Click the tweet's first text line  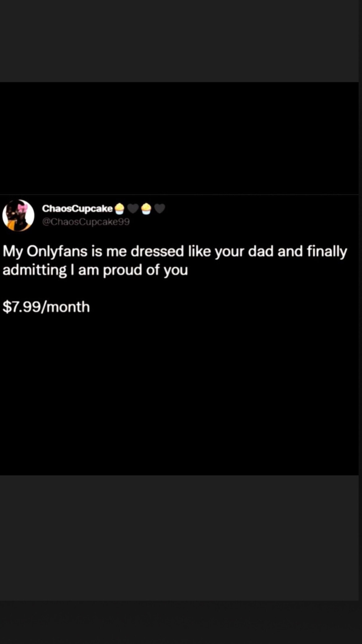(175, 251)
